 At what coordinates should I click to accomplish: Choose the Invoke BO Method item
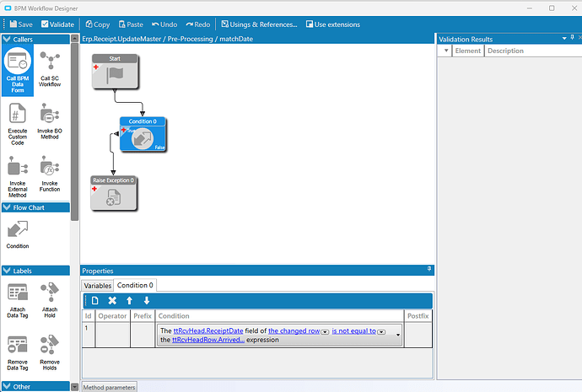(50, 121)
